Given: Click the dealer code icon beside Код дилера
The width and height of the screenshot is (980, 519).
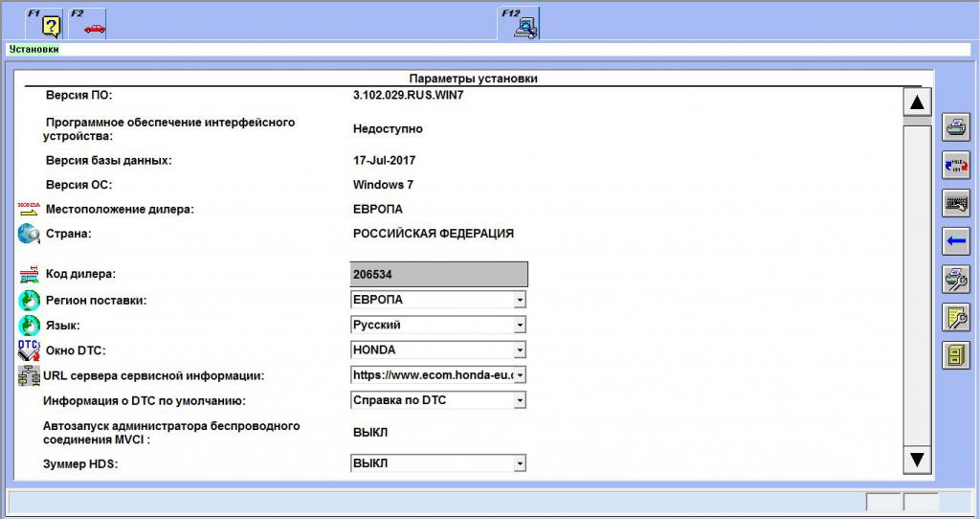Looking at the screenshot, I should 29,274.
